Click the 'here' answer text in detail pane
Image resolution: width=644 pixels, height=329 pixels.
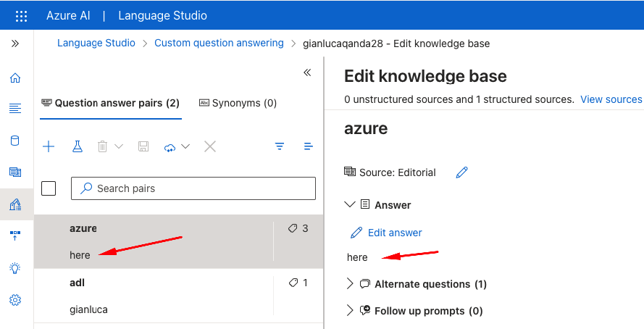[357, 257]
